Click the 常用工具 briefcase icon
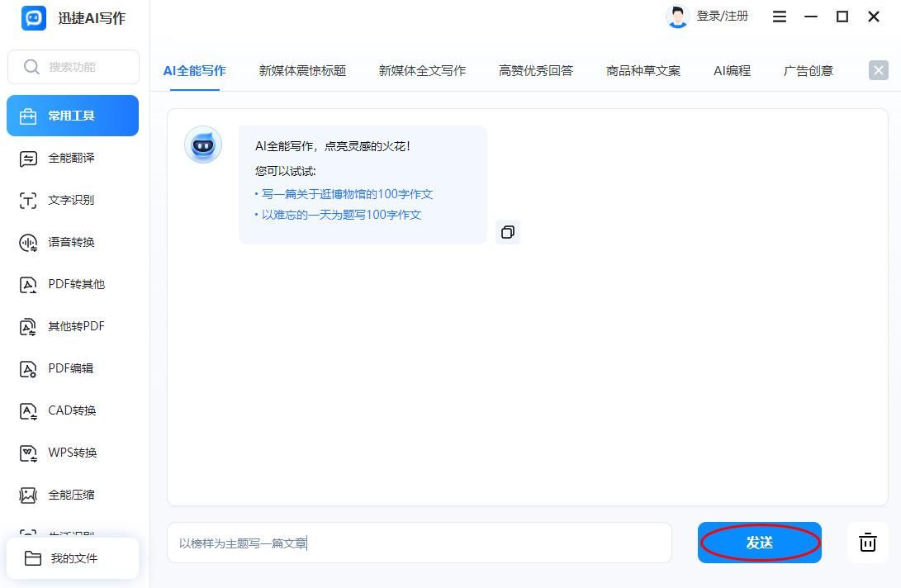The image size is (901, 588). tap(28, 116)
